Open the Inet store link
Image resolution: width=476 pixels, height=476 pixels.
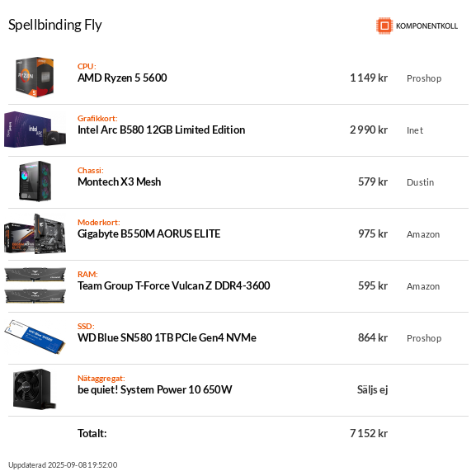[x=415, y=130]
